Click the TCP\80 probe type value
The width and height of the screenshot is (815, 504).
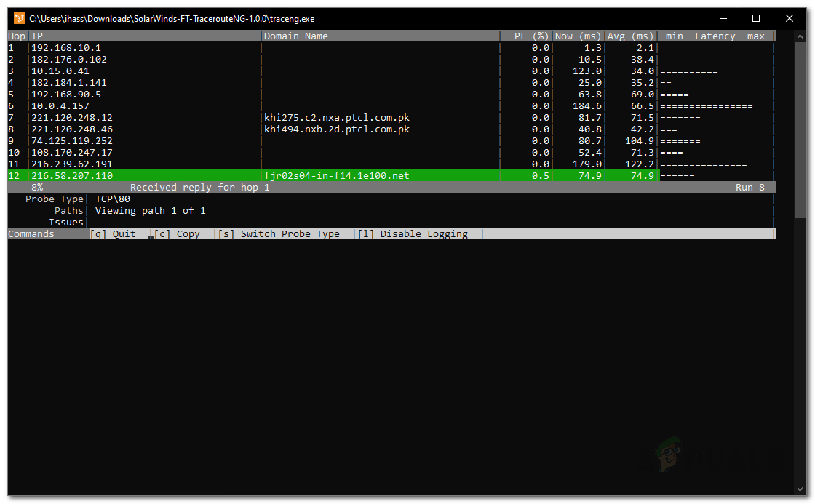pyautogui.click(x=113, y=199)
